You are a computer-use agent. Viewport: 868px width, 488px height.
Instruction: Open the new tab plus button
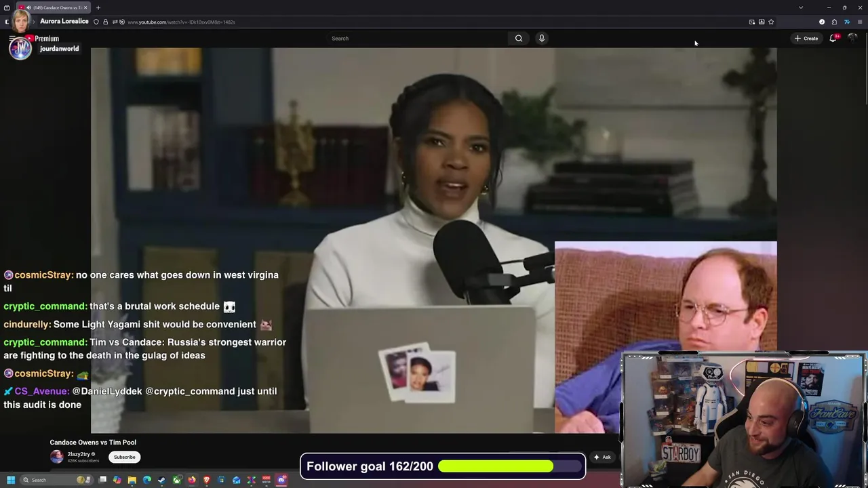tap(98, 7)
